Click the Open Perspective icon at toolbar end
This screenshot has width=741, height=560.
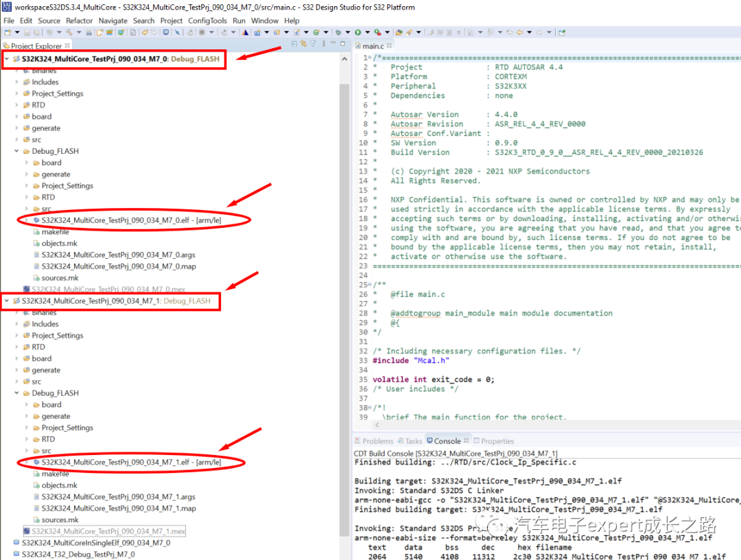562,33
